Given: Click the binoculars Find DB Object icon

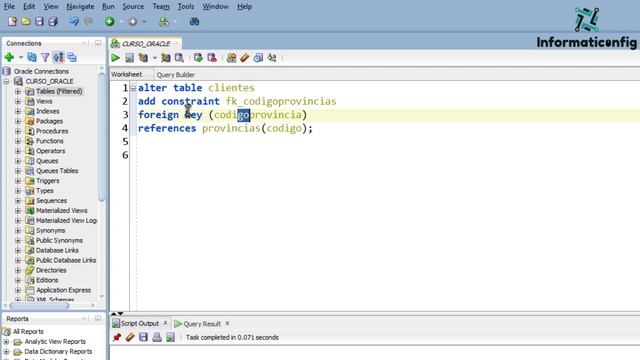Looking at the screenshot, I should coord(194,22).
